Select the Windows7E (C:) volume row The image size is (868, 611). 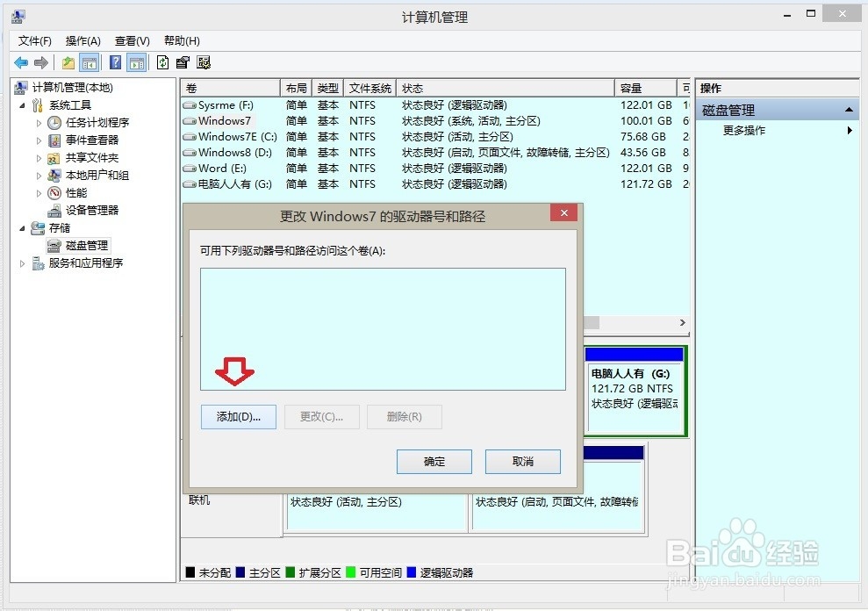click(435, 137)
